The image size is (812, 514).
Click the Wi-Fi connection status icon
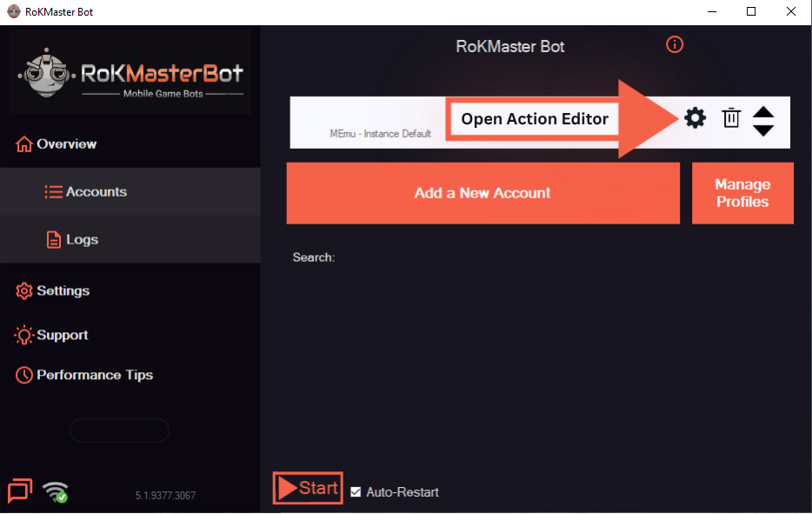pyautogui.click(x=56, y=491)
